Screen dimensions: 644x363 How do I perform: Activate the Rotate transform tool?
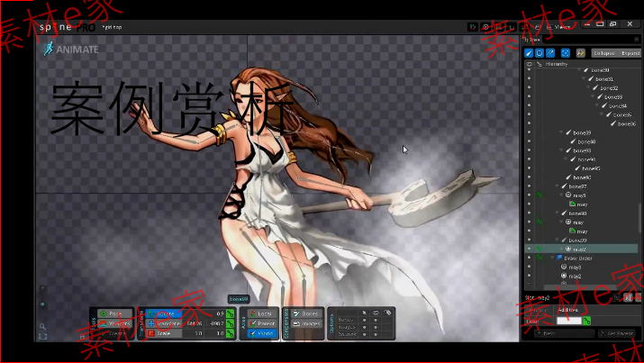click(x=164, y=313)
